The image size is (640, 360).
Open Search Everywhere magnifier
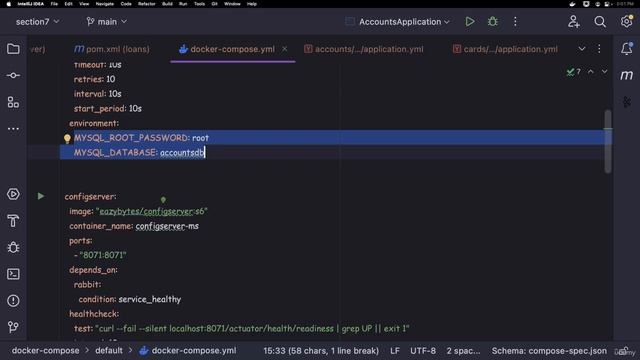[x=600, y=22]
